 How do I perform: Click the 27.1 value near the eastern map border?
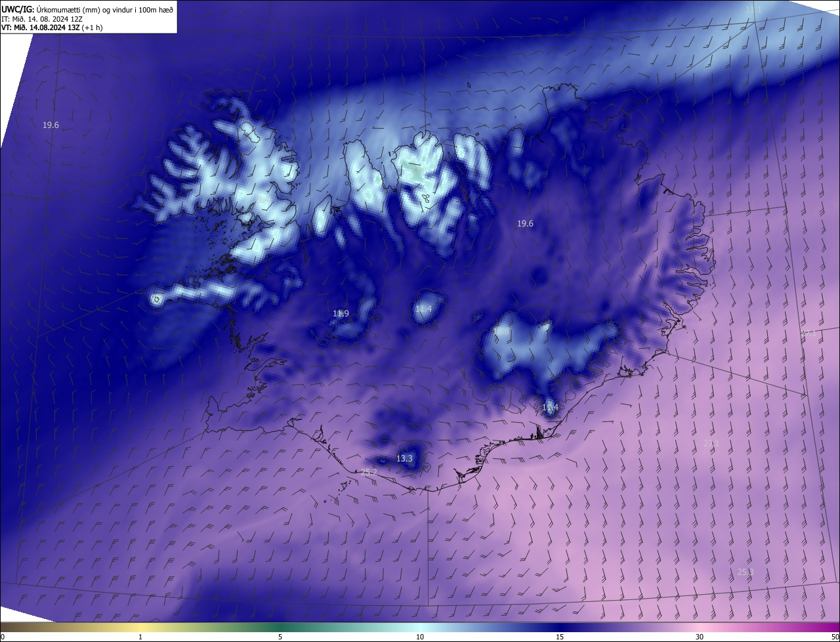(809, 333)
